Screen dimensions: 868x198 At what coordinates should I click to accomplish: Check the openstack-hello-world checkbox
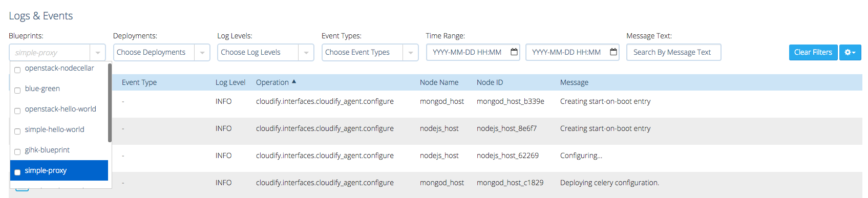(x=17, y=111)
